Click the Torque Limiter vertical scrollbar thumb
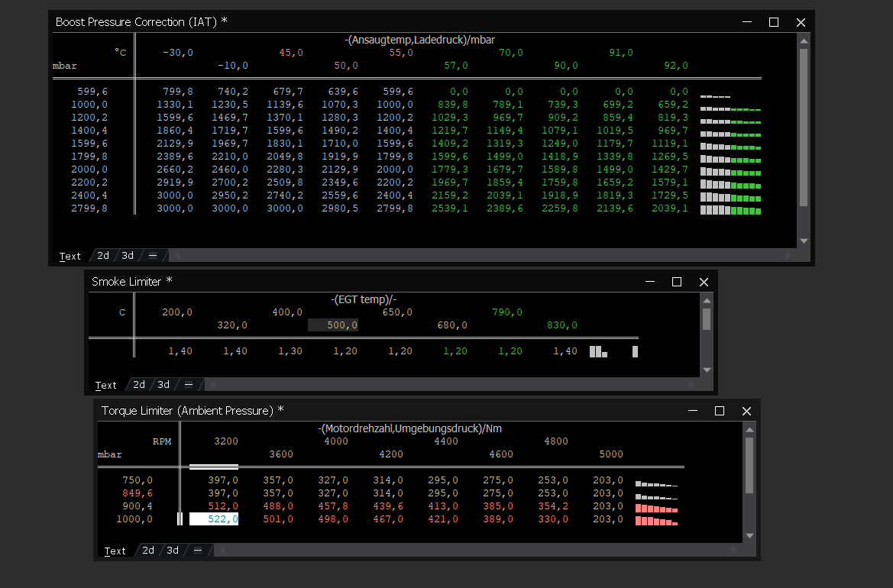The width and height of the screenshot is (893, 588). click(749, 466)
